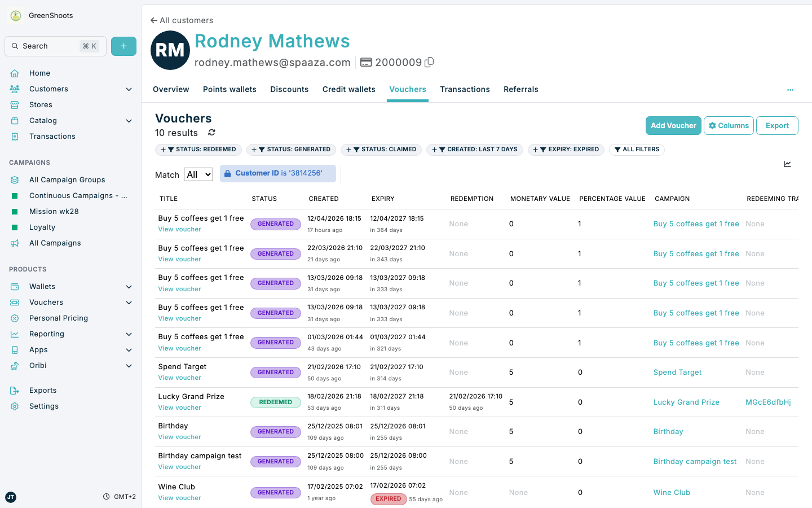The height and width of the screenshot is (508, 812).
Task: Open the Match All dropdown
Action: click(198, 174)
